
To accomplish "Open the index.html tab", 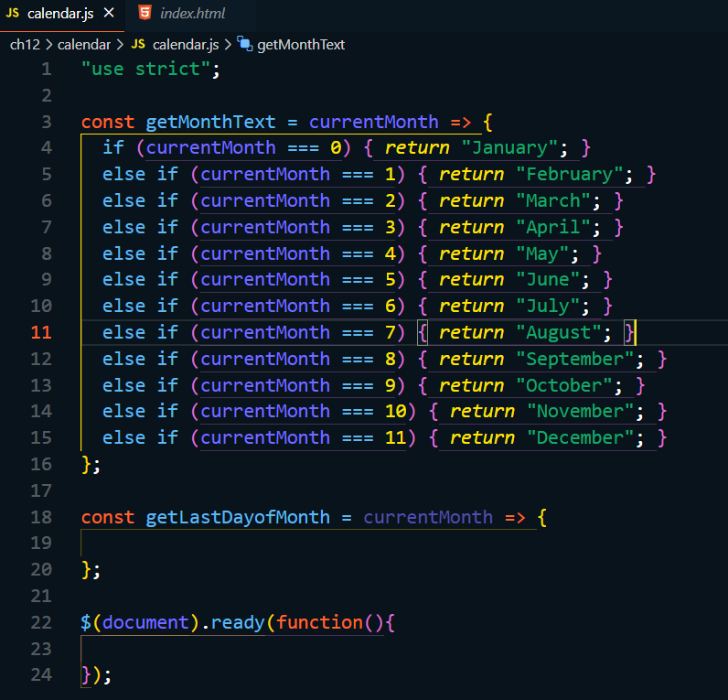I will [x=192, y=14].
